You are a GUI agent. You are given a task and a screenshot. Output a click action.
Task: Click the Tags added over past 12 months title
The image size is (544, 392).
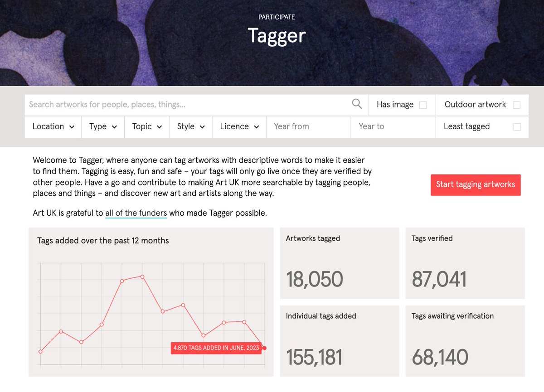pyautogui.click(x=103, y=241)
